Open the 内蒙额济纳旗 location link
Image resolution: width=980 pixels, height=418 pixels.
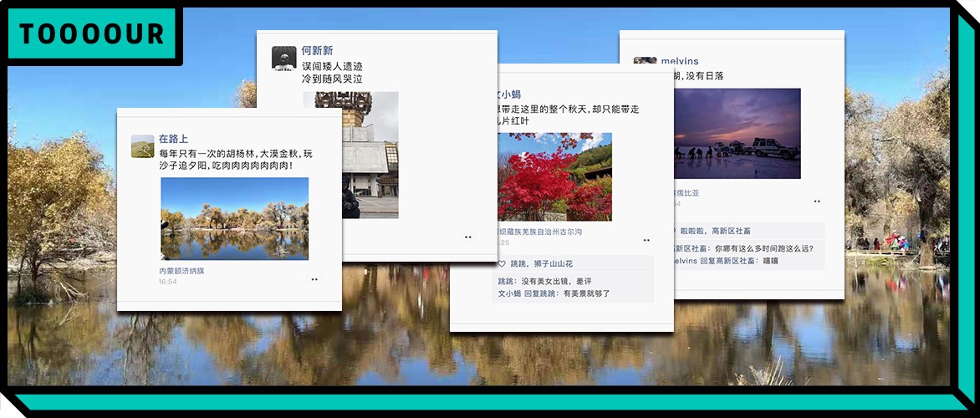(x=181, y=271)
